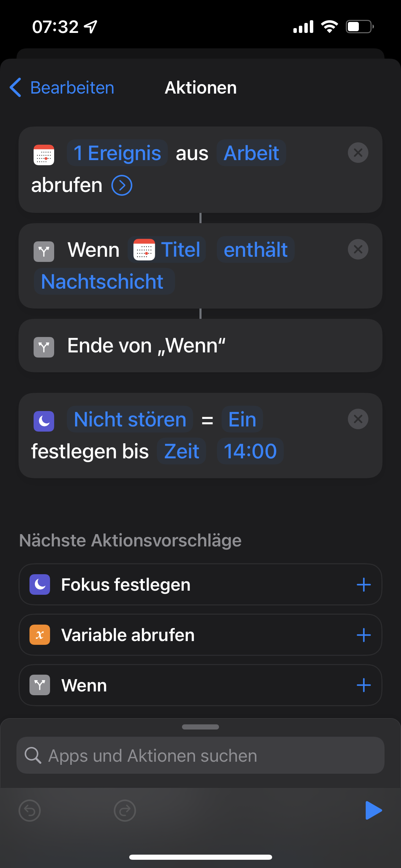Search apps and actions field
The width and height of the screenshot is (401, 868).
tap(200, 756)
